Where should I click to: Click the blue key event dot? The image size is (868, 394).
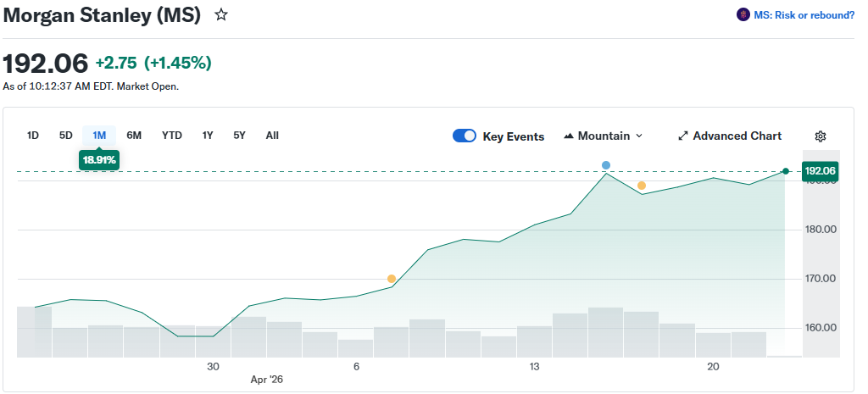coord(606,165)
